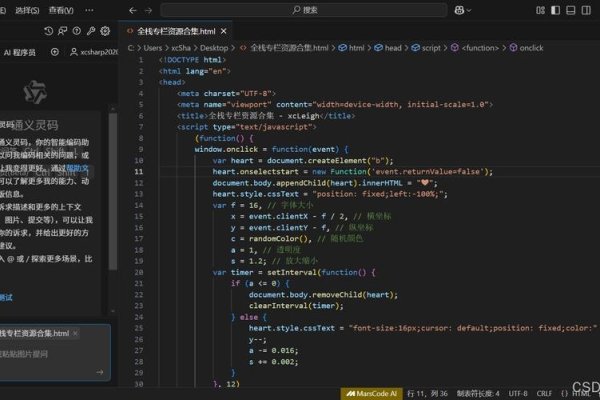600x400 pixels.
Task: Open head symbol breadcrumb
Action: point(388,48)
